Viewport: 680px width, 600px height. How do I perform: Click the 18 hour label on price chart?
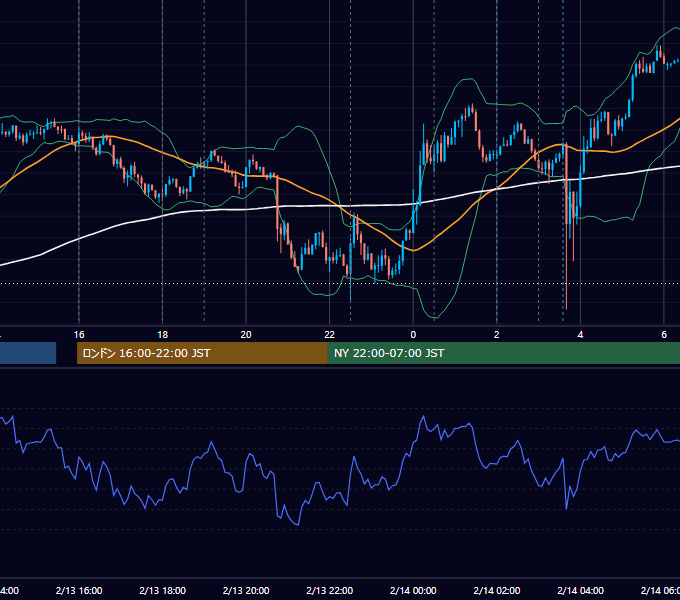point(163,335)
